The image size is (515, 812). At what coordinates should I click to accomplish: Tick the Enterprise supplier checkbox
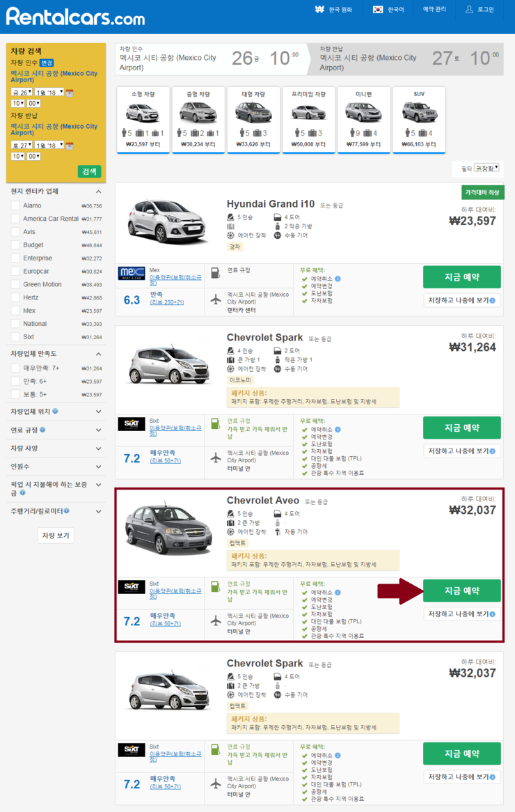click(x=15, y=258)
